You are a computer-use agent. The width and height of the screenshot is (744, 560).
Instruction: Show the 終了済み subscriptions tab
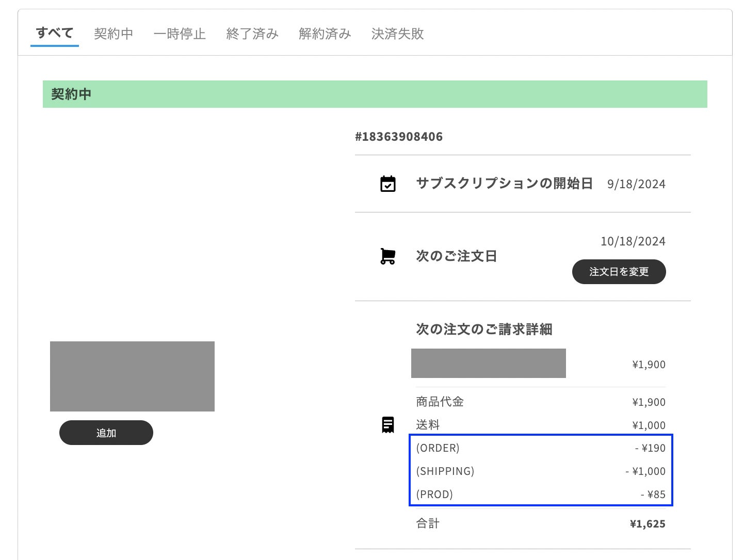coord(252,34)
